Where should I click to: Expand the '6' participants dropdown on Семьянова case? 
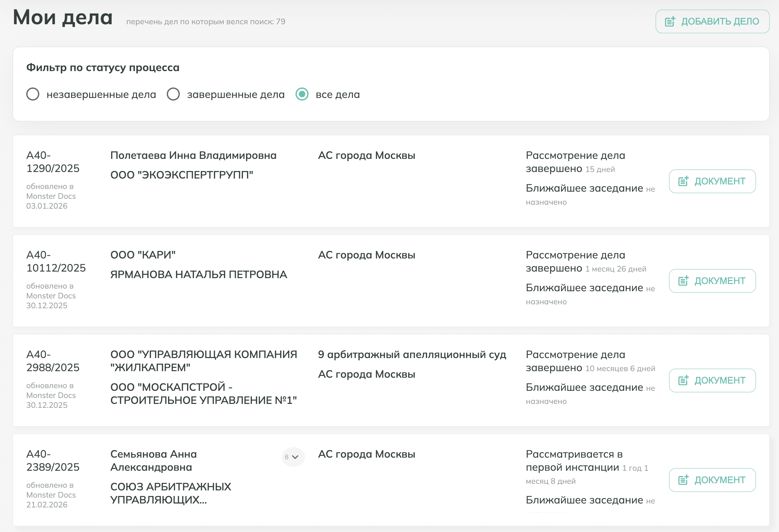(293, 457)
